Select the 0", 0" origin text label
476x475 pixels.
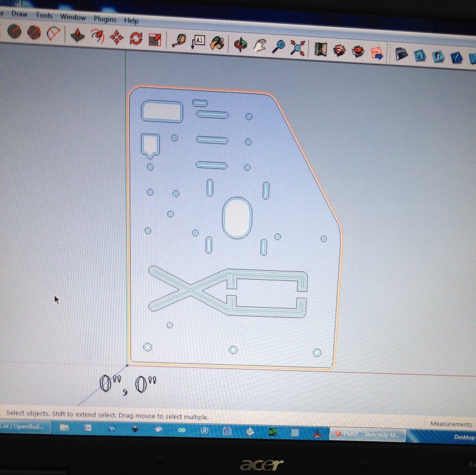point(128,385)
